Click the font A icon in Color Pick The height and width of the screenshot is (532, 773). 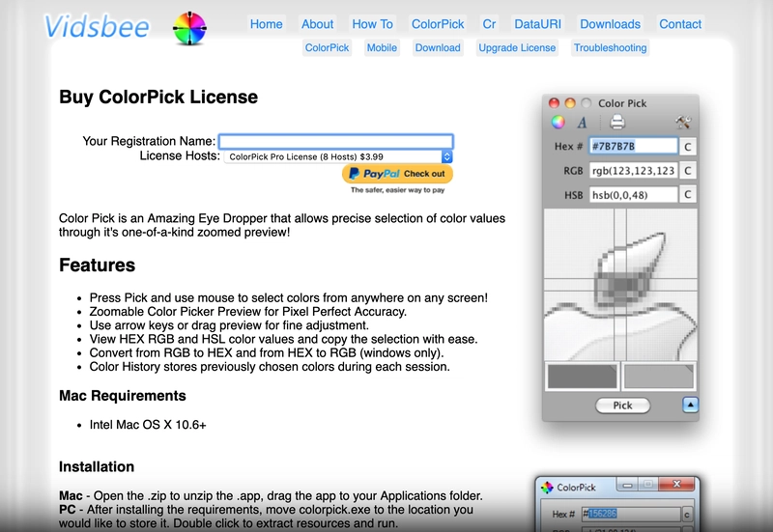pyautogui.click(x=583, y=123)
